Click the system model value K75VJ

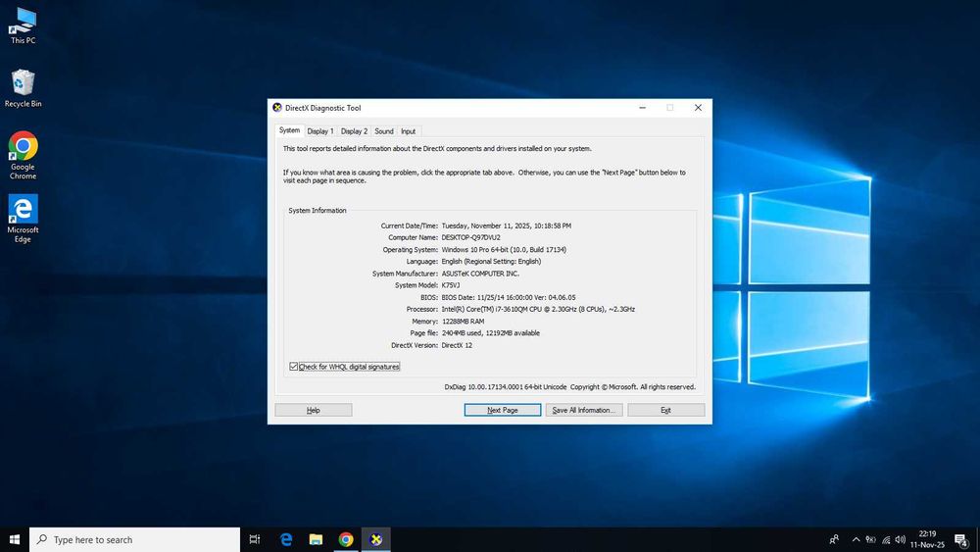(x=451, y=285)
